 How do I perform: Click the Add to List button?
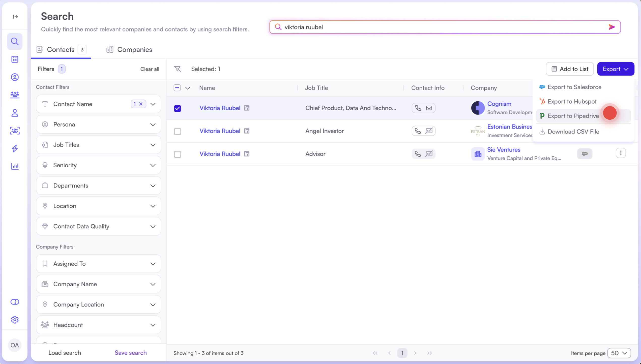click(570, 69)
